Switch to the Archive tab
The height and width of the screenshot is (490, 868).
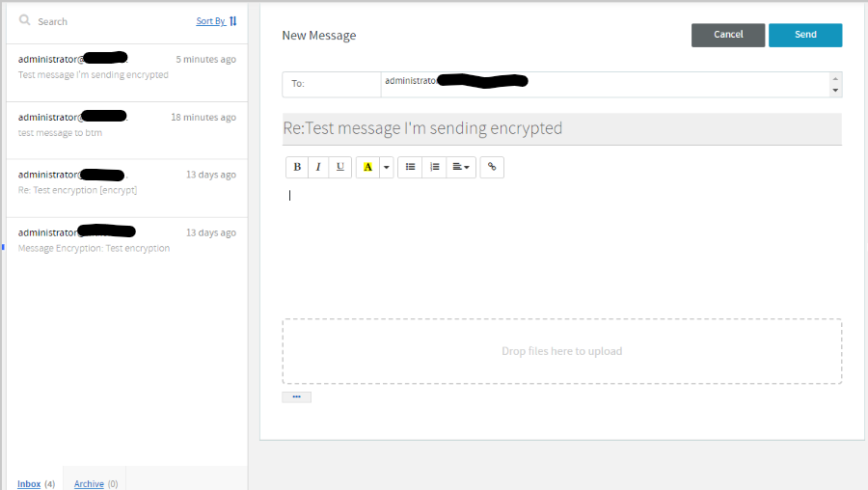point(89,483)
